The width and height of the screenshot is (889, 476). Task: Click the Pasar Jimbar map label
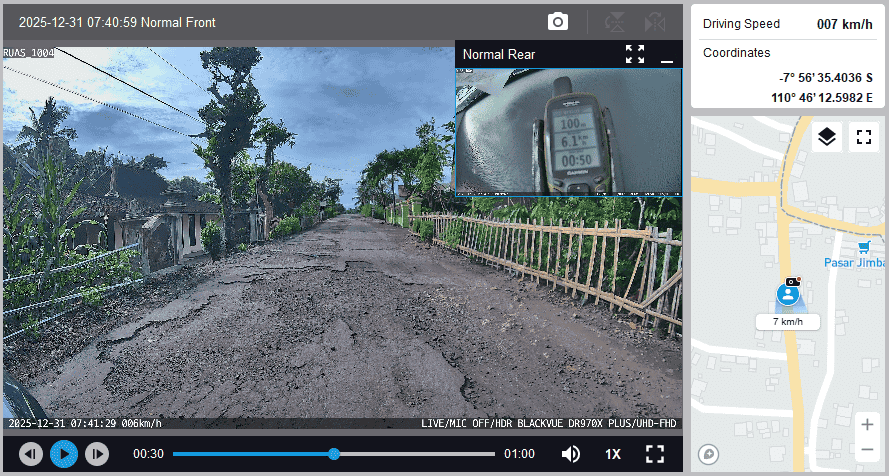coord(854,262)
